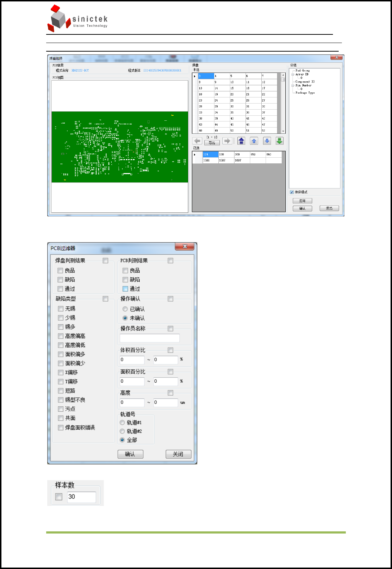392x569 pixels.
Task: Toggle the 样本数 checkbox
Action: 59,497
